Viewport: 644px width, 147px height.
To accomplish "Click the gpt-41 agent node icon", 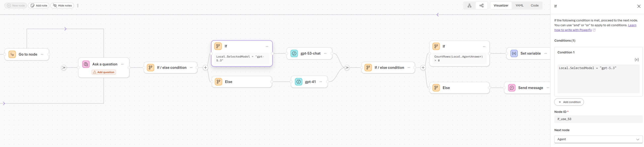I will [299, 82].
